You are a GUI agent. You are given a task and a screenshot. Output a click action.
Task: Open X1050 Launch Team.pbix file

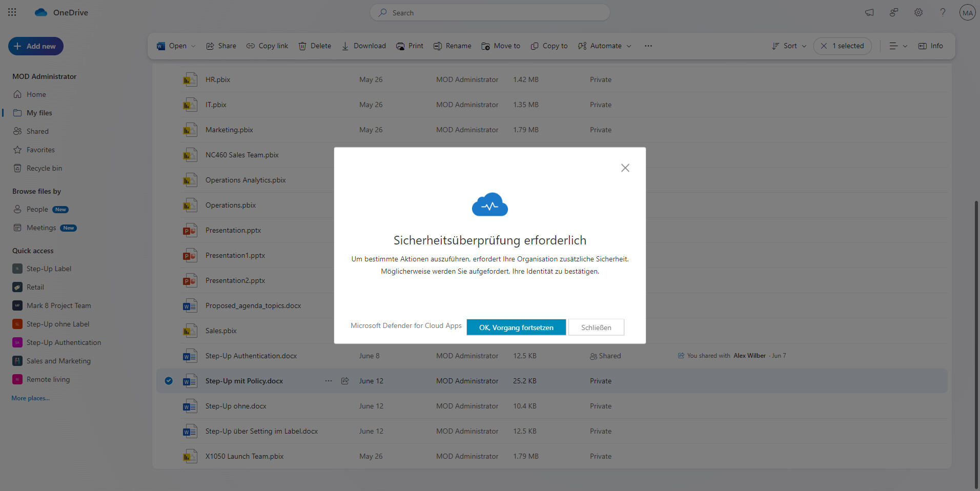(x=244, y=456)
